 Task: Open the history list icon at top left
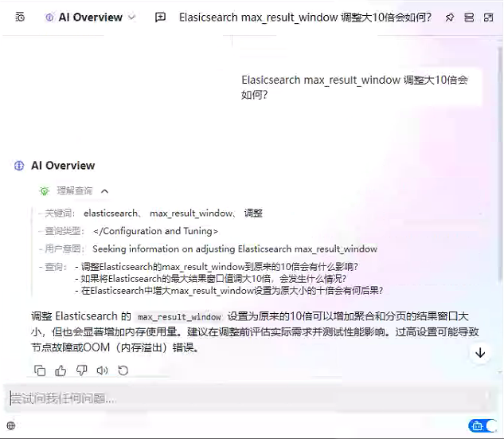point(20,17)
